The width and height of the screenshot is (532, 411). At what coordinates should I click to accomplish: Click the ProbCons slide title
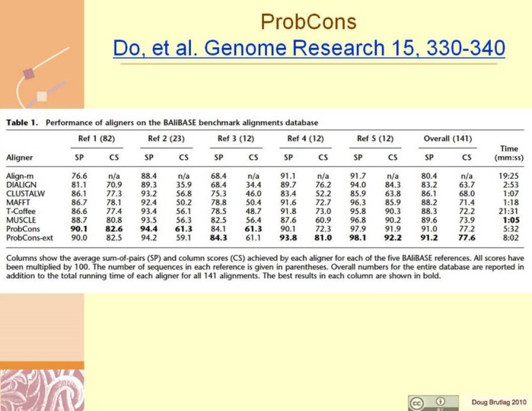[307, 21]
